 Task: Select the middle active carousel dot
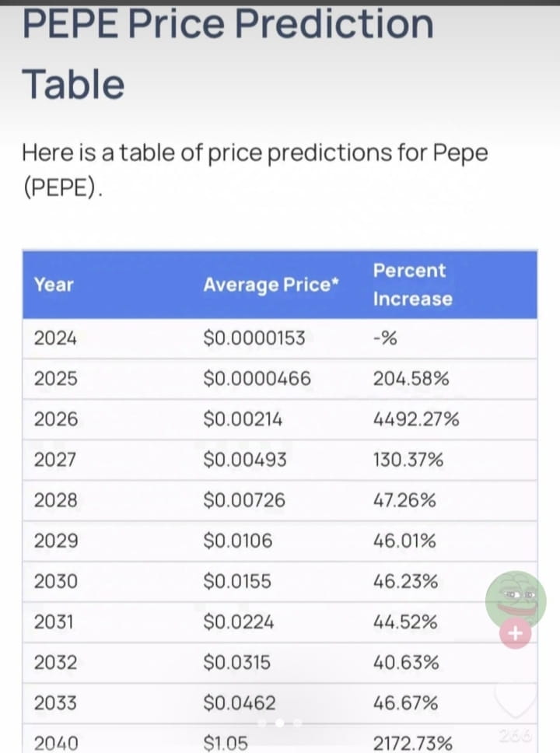point(279,722)
